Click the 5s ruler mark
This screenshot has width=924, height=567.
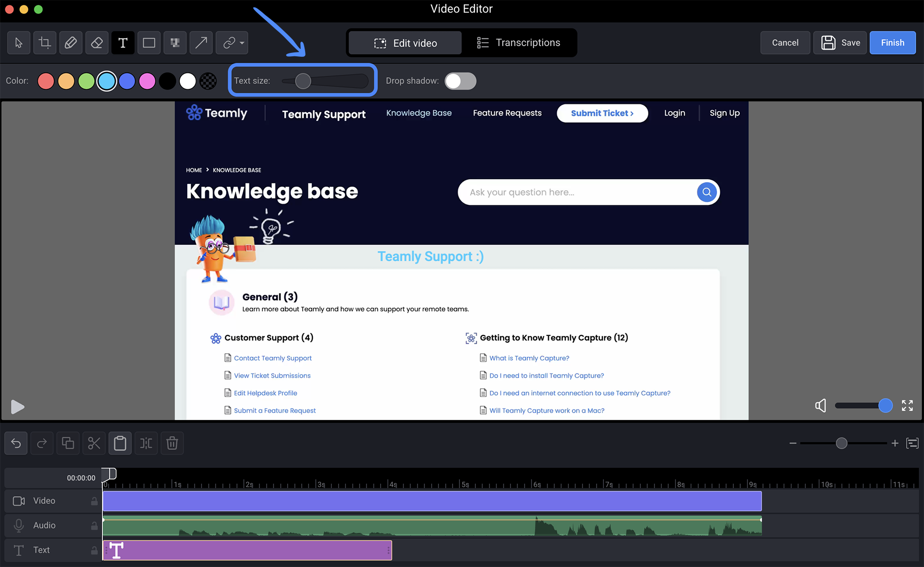click(465, 484)
